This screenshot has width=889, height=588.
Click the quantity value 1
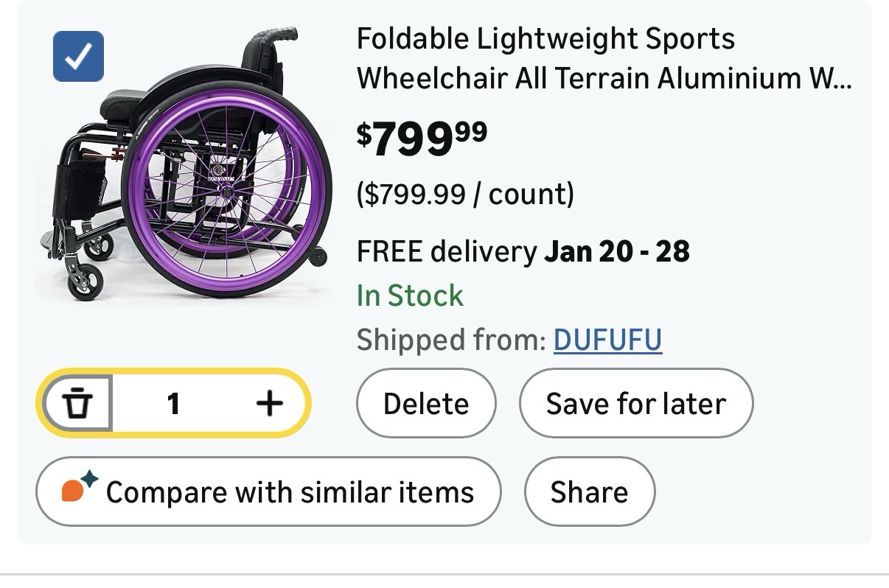coord(173,403)
